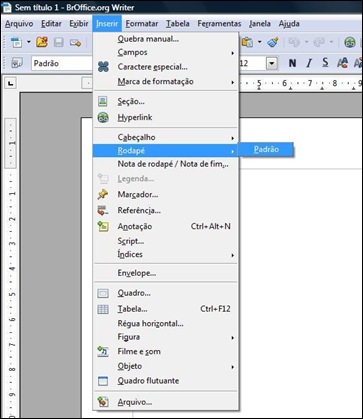Click the Anotação note icon
Image resolution: width=363 pixels, height=419 pixels.
103,227
